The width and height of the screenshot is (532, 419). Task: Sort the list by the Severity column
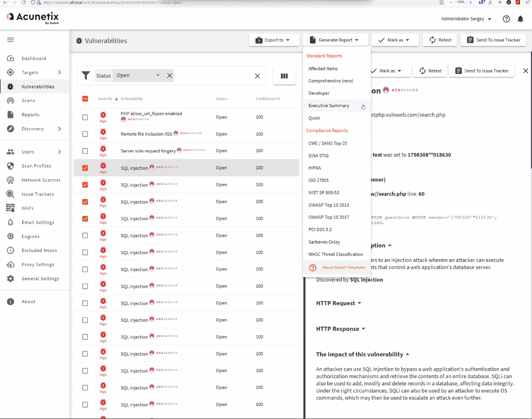[105, 99]
